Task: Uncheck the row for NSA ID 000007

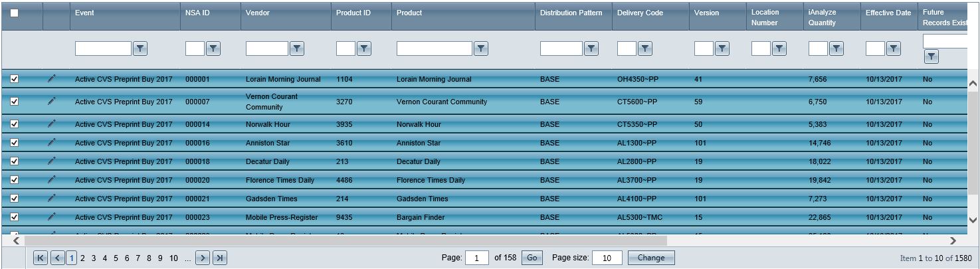Action: tap(15, 102)
